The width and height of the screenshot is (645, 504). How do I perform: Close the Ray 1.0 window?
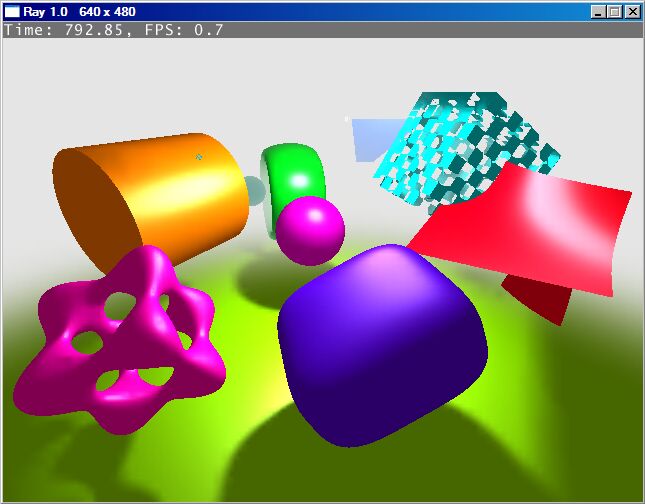pos(633,12)
